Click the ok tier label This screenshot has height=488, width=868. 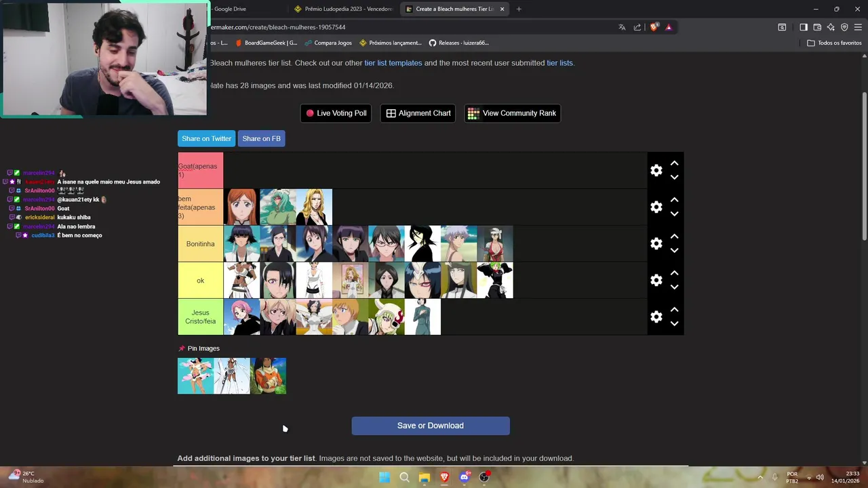pos(200,281)
